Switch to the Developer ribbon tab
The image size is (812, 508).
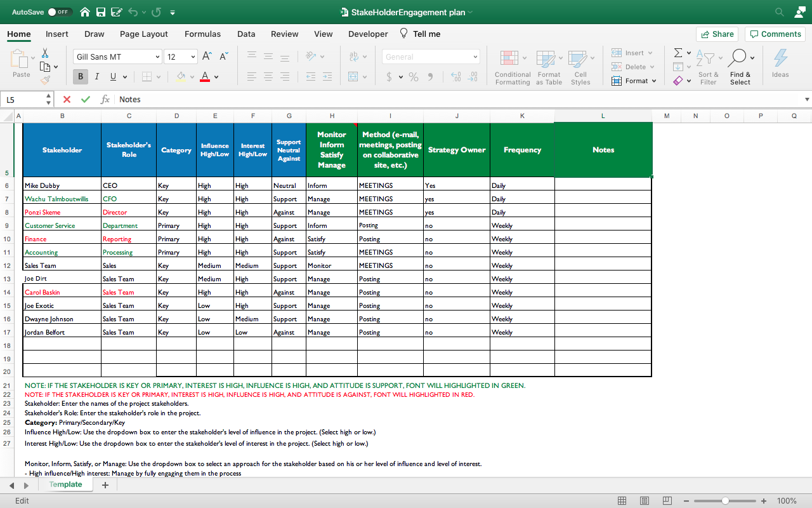tap(368, 34)
